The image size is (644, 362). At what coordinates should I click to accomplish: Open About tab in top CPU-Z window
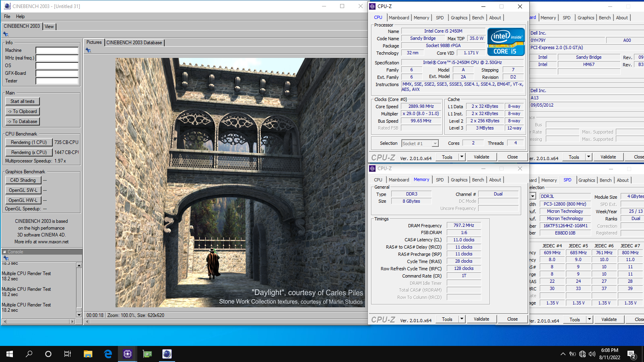click(x=495, y=18)
